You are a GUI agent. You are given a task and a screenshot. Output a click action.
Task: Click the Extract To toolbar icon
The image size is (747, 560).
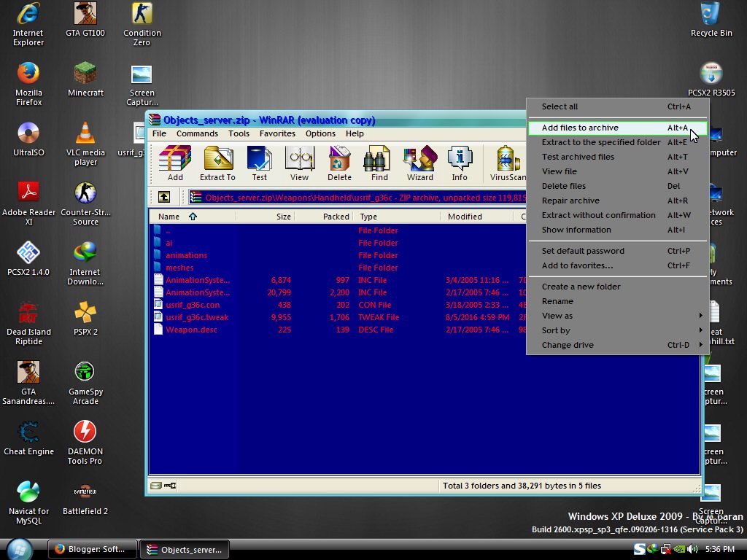click(x=217, y=162)
